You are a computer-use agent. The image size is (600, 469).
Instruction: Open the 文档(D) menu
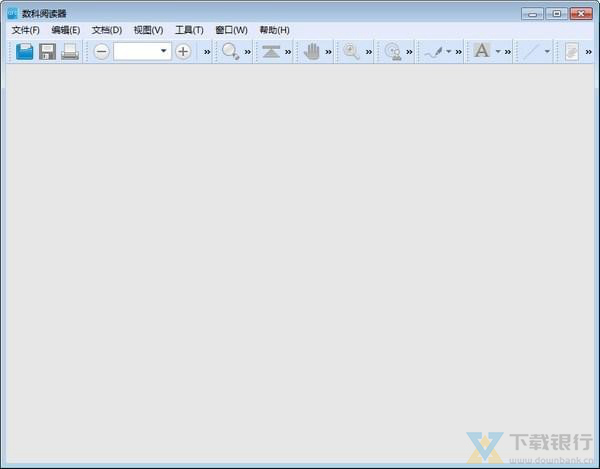pos(107,30)
